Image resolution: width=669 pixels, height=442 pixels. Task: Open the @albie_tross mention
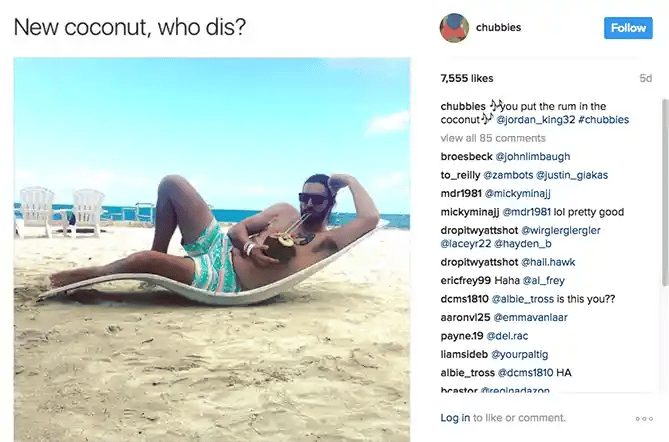tap(523, 299)
